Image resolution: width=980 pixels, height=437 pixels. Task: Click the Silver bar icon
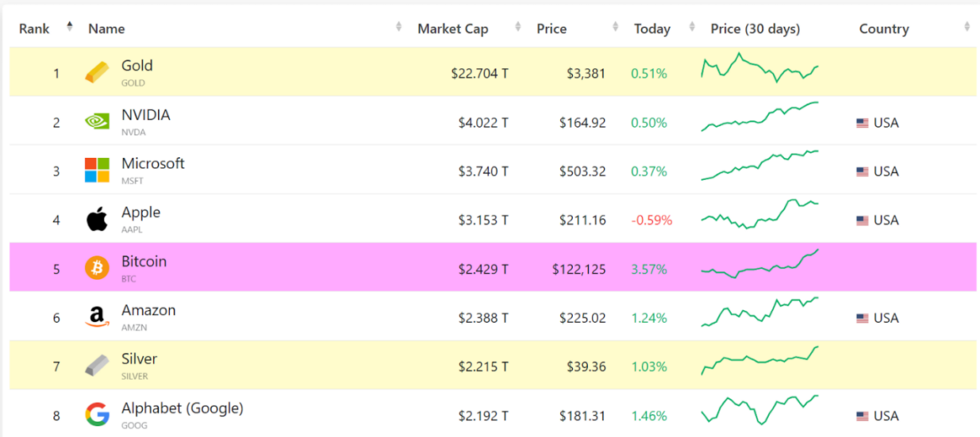coord(97,366)
